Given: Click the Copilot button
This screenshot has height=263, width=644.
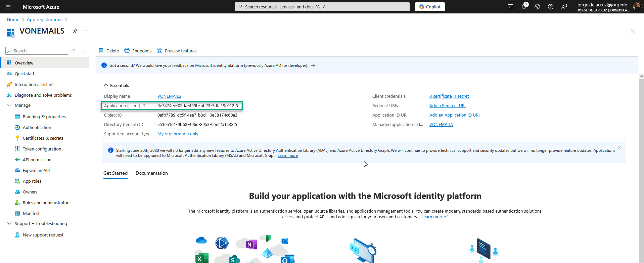Looking at the screenshot, I should [430, 7].
